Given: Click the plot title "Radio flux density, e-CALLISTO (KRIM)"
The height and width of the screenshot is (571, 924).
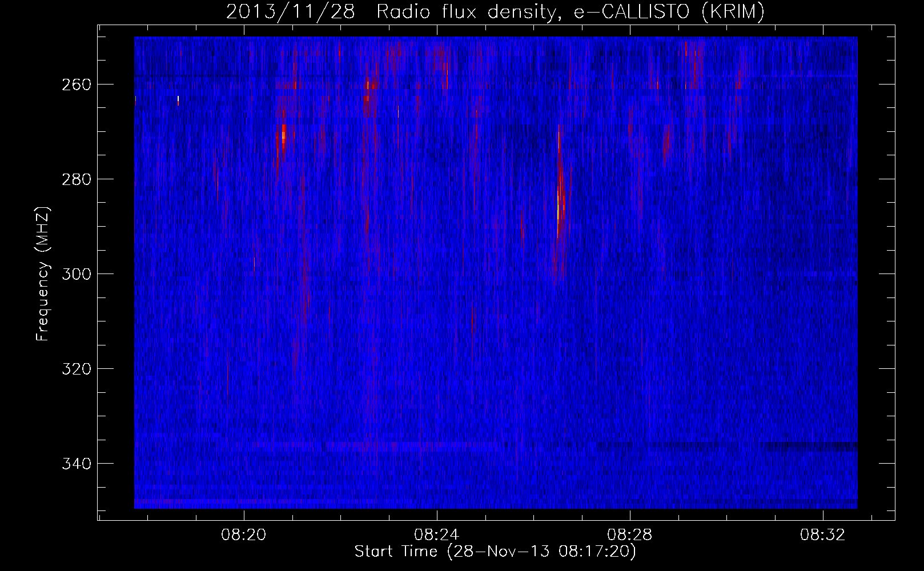Looking at the screenshot, I should click(570, 12).
